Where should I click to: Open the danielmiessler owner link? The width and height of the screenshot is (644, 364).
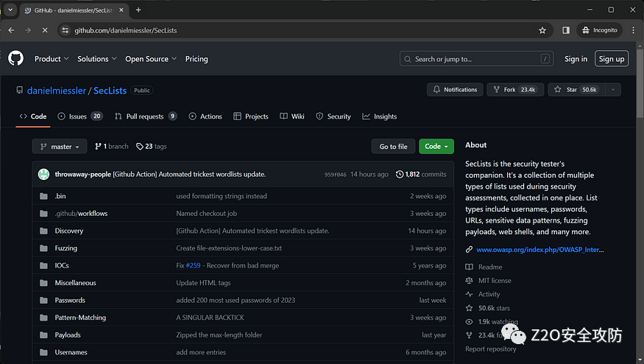coord(57,91)
